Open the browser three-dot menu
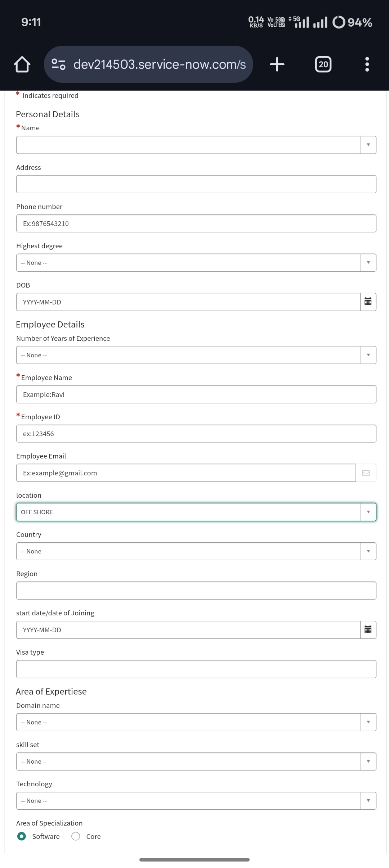389x868 pixels. tap(367, 64)
